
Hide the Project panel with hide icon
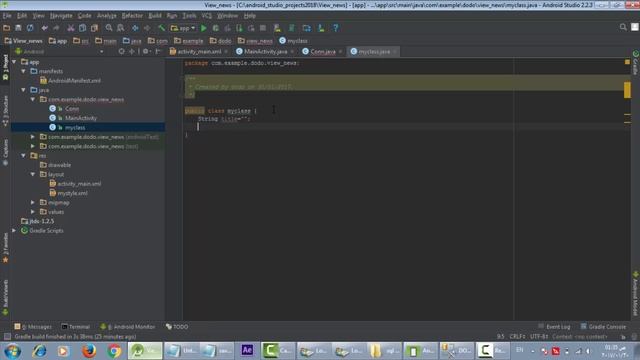coord(158,52)
